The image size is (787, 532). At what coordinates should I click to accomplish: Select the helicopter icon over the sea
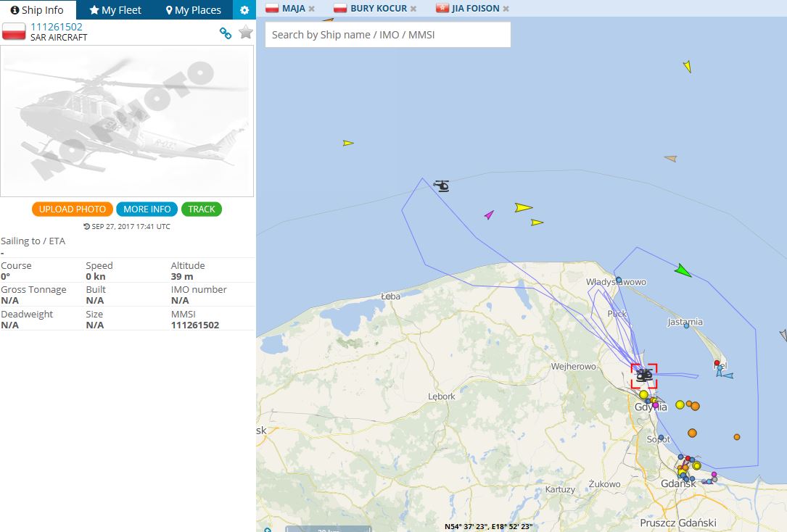(442, 186)
